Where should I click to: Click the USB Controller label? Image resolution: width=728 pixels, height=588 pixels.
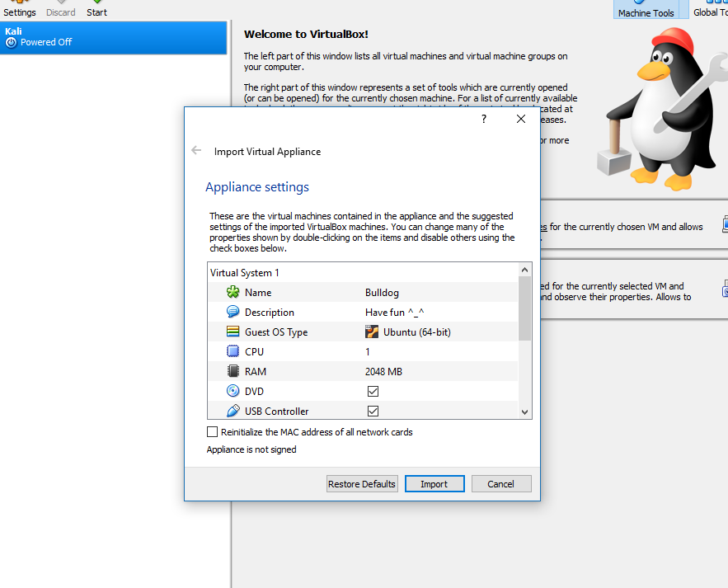pyautogui.click(x=277, y=412)
